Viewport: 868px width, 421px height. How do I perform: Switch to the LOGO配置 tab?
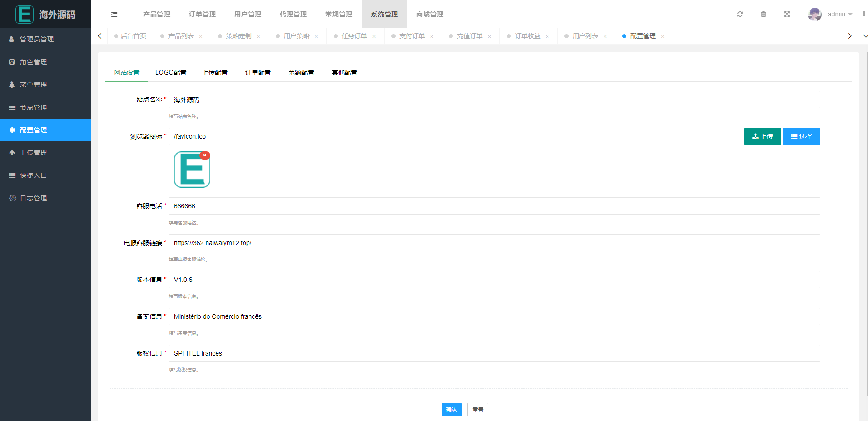tap(171, 72)
